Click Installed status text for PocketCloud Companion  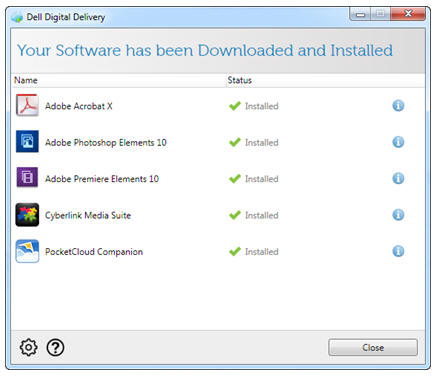(262, 251)
